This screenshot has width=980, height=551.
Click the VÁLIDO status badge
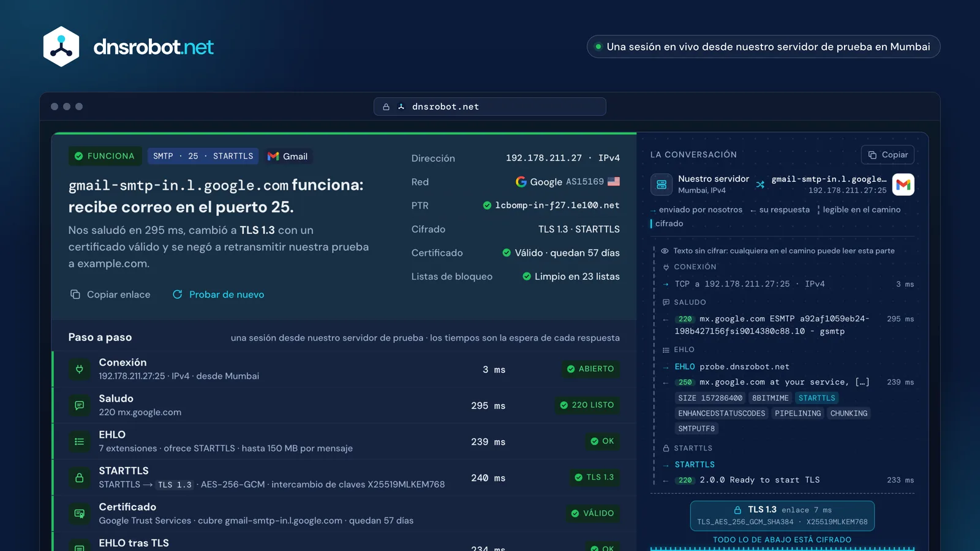[x=592, y=513]
